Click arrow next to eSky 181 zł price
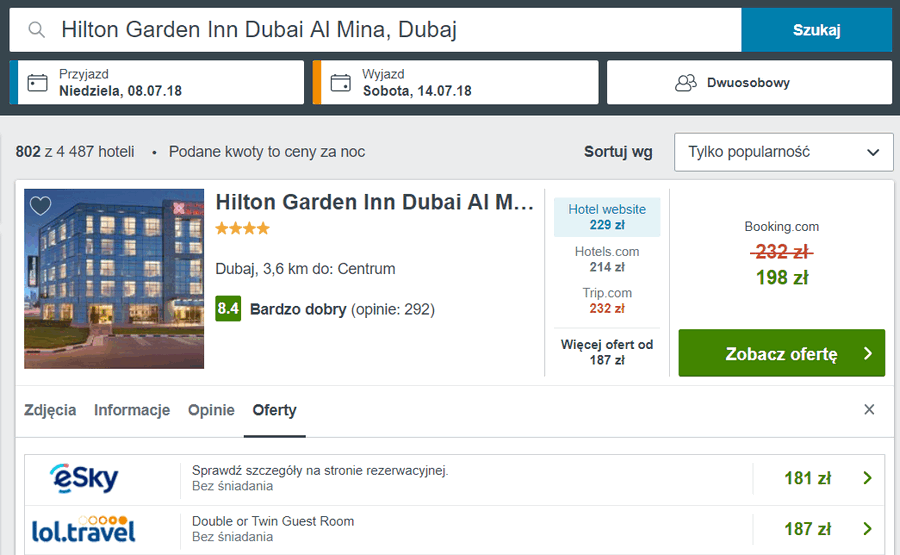Image resolution: width=900 pixels, height=555 pixels. tap(867, 478)
